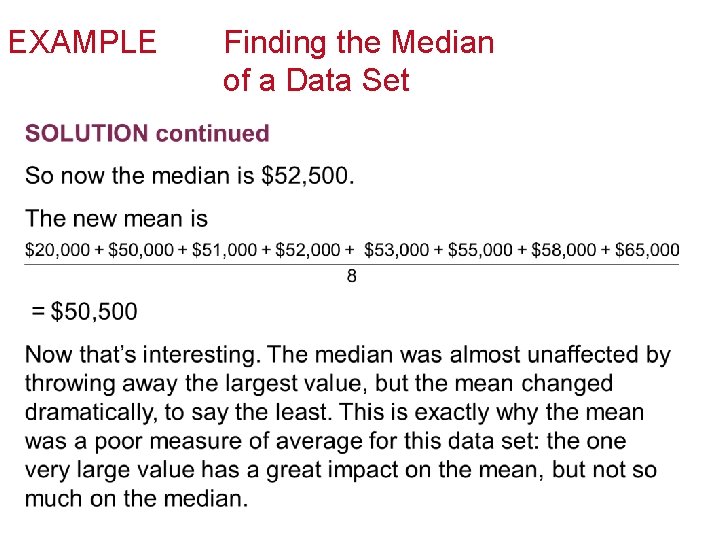Click the red EXAMPLE label
Screen dimensions: 720x540
tap(82, 42)
